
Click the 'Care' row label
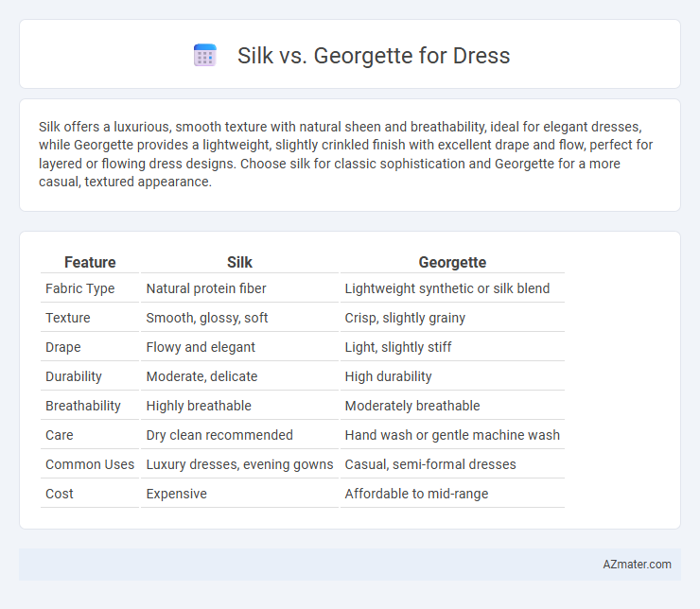coord(59,435)
